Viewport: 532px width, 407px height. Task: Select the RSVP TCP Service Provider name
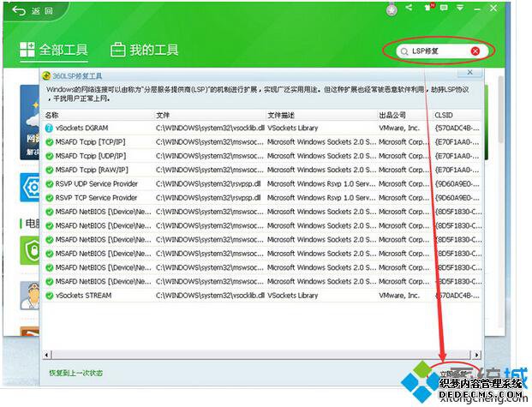pyautogui.click(x=96, y=198)
